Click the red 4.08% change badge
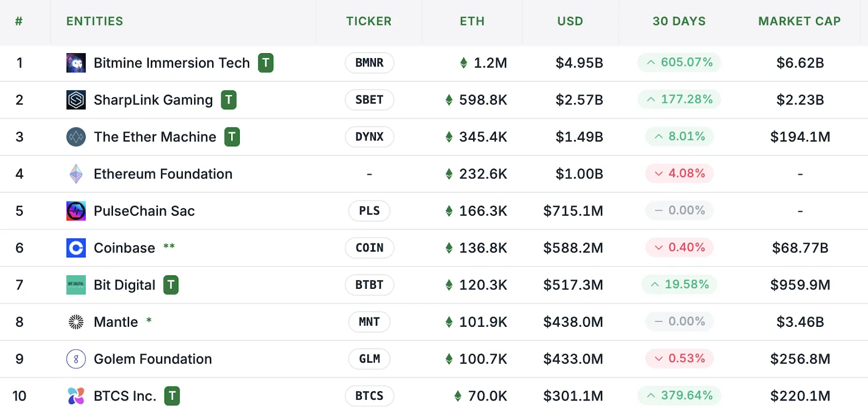Viewport: 868px width, 414px height. coord(679,173)
